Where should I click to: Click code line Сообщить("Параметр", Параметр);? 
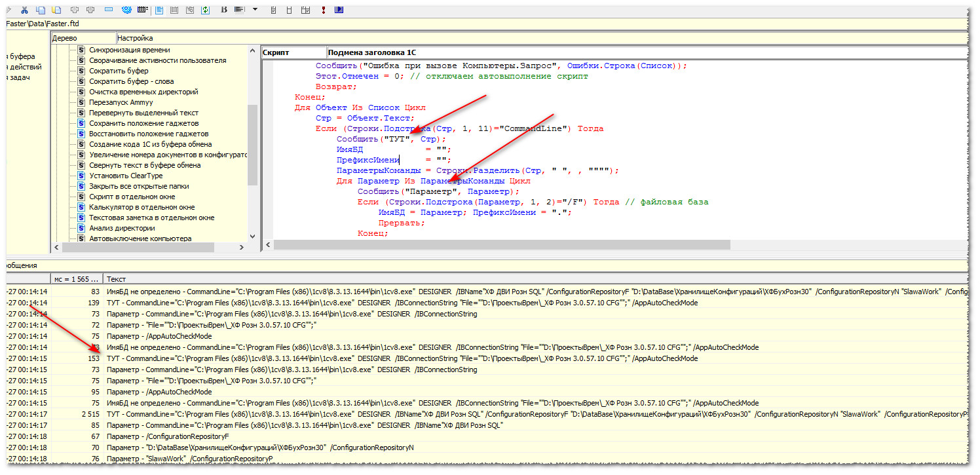438,191
